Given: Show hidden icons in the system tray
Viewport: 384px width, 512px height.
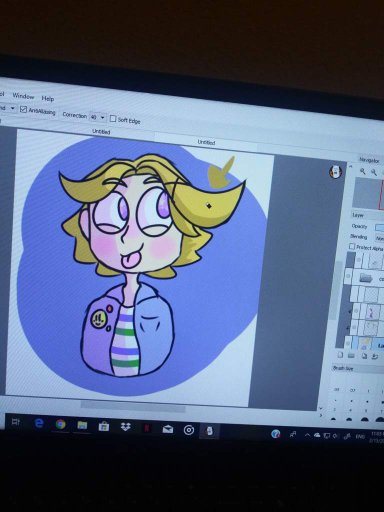Looking at the screenshot, I should (307, 435).
